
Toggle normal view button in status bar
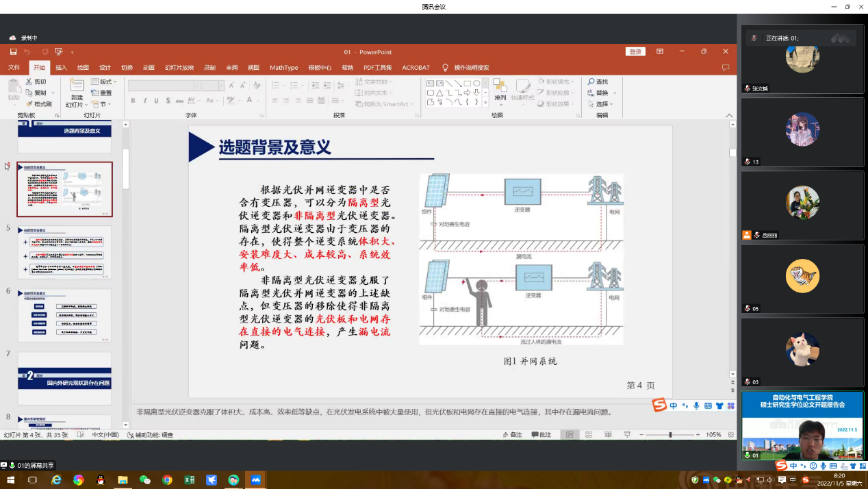click(569, 435)
